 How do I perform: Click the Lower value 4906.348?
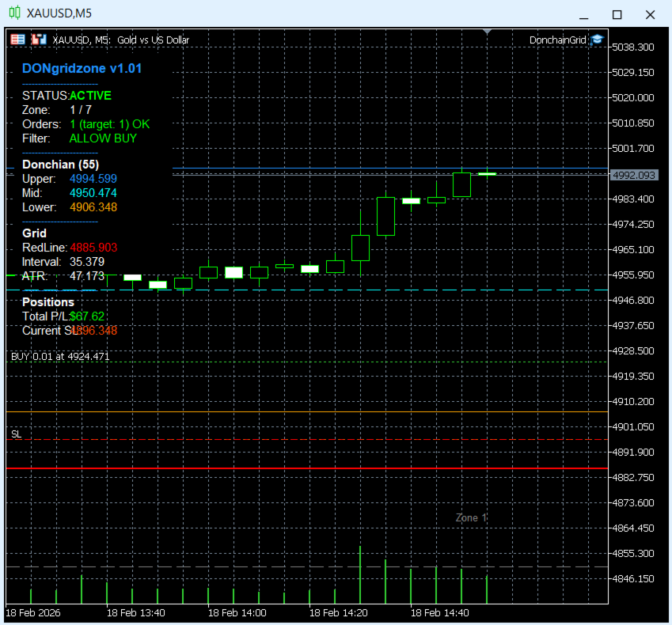point(93,207)
